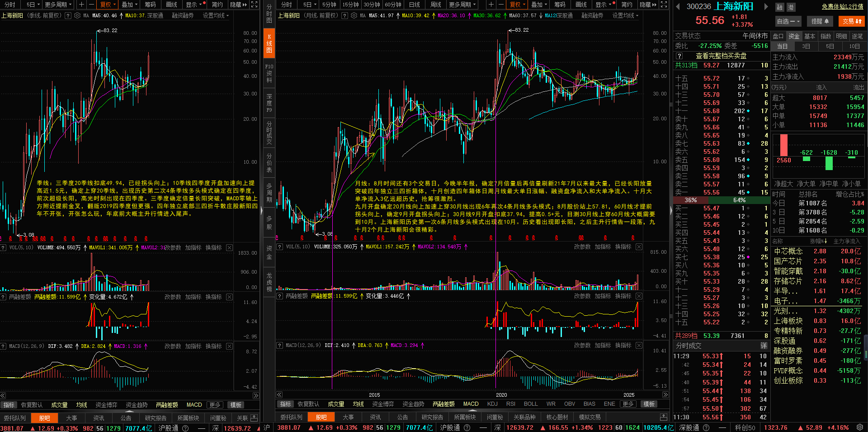Open MA settings gear in right monthly chart
Viewport: 868px width, 432px height.
pyautogui.click(x=354, y=15)
